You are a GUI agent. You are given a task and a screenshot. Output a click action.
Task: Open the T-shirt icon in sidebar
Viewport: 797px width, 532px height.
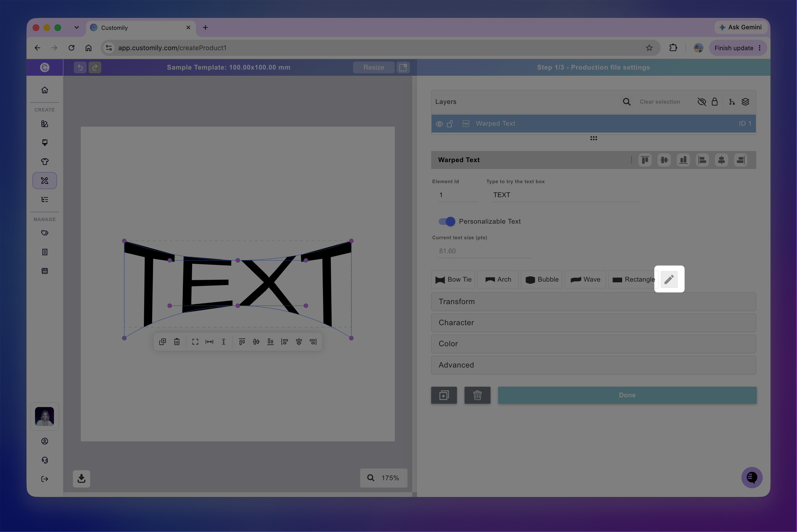(x=45, y=161)
